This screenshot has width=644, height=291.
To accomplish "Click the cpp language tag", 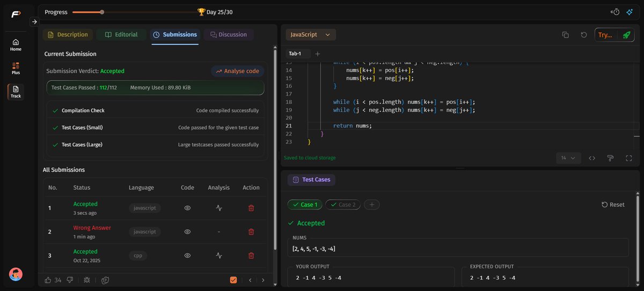I will pos(137,256).
